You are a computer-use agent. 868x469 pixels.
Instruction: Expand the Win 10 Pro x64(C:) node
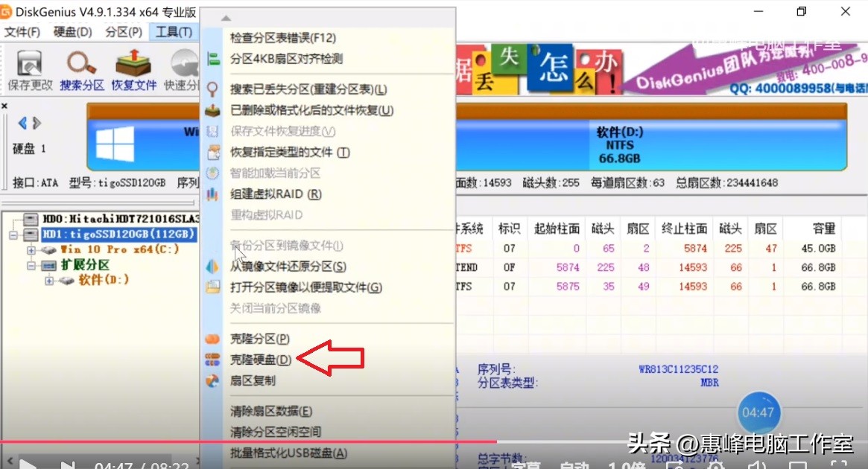[31, 250]
